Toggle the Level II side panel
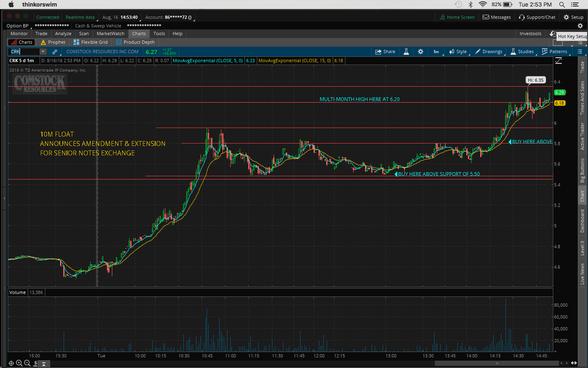This screenshot has width=588, height=368. pyautogui.click(x=582, y=248)
